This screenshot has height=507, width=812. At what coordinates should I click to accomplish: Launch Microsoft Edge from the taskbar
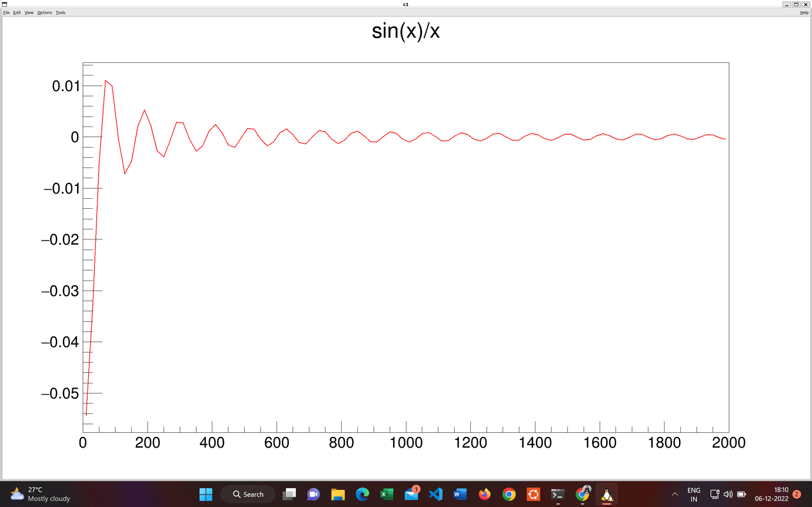(x=362, y=494)
